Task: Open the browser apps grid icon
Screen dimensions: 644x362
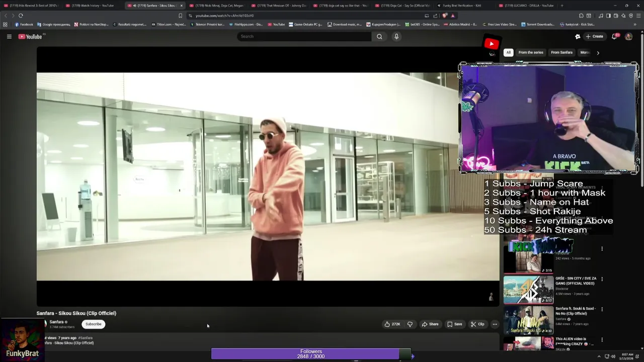Action: coord(5,24)
